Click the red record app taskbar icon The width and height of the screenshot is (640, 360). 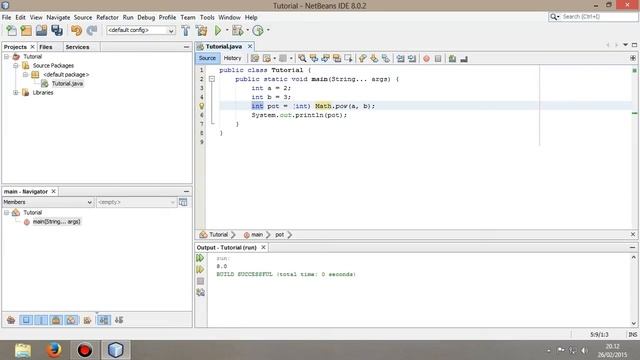[x=84, y=350]
